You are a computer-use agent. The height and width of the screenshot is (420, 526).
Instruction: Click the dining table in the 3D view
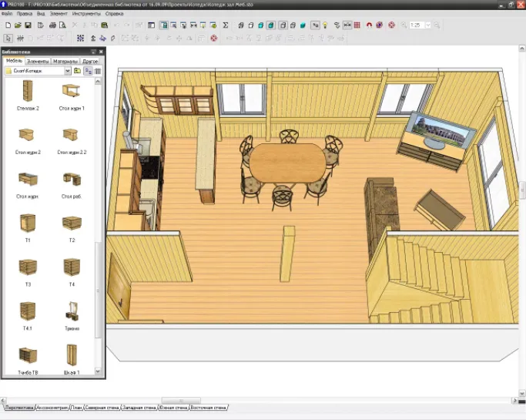tap(287, 163)
